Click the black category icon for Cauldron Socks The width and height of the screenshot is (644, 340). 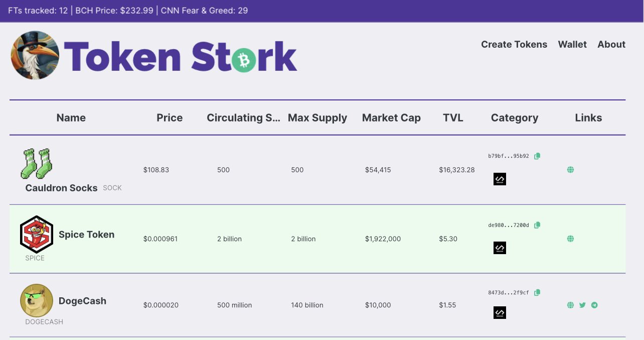point(500,179)
